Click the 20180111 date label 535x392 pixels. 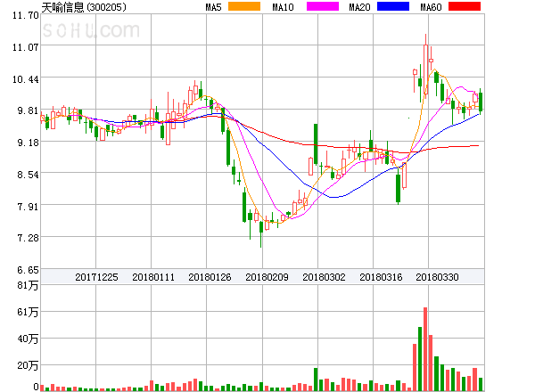point(153,277)
